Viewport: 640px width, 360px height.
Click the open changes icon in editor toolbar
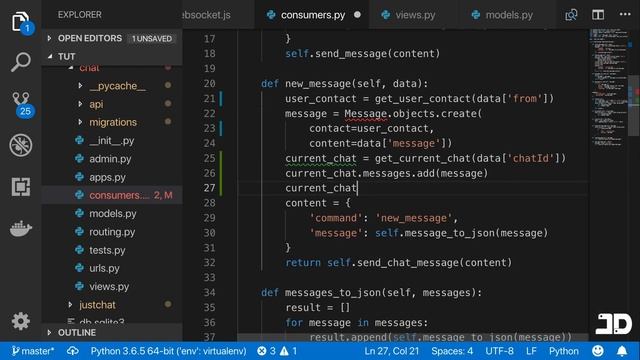pyautogui.click(x=571, y=15)
